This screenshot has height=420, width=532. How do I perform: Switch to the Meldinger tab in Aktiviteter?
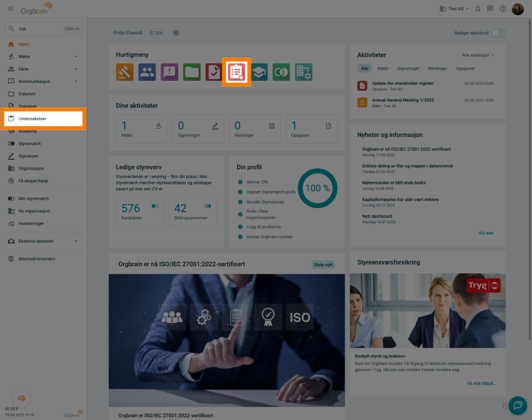coord(438,68)
